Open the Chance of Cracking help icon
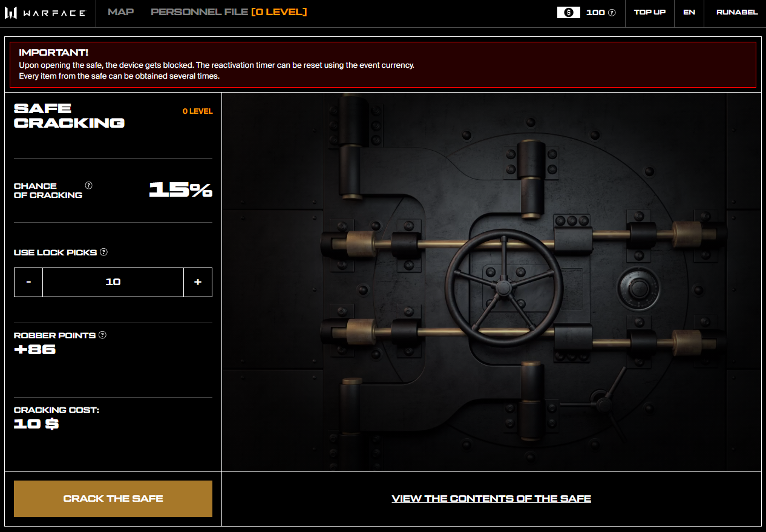 coord(89,185)
